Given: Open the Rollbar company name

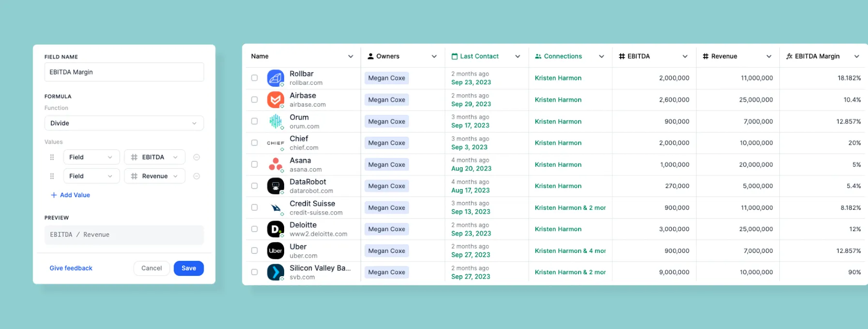Looking at the screenshot, I should [302, 74].
